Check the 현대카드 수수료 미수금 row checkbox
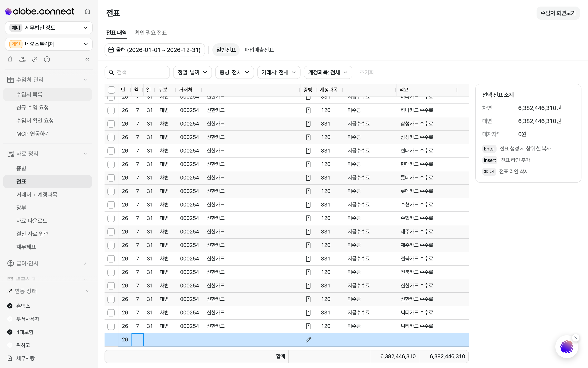 111,164
